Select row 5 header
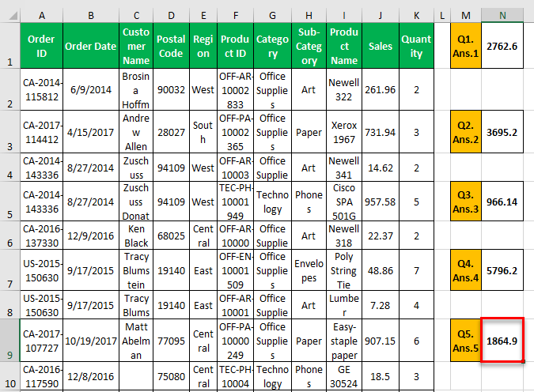This screenshot has width=534, height=392. [9, 202]
